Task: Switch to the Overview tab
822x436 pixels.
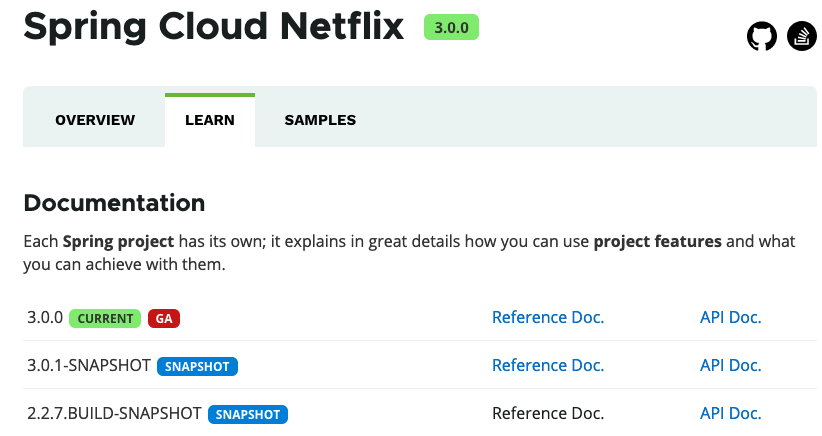Action: point(95,120)
